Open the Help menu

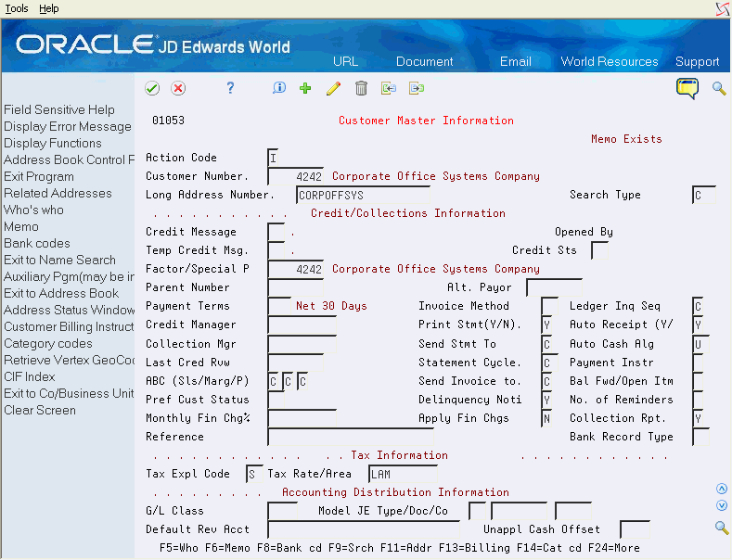coord(49,8)
